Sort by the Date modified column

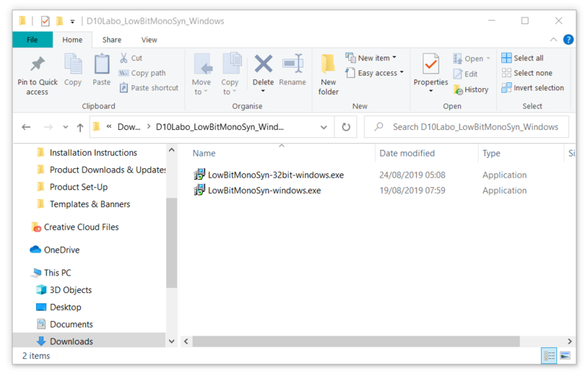(x=407, y=153)
